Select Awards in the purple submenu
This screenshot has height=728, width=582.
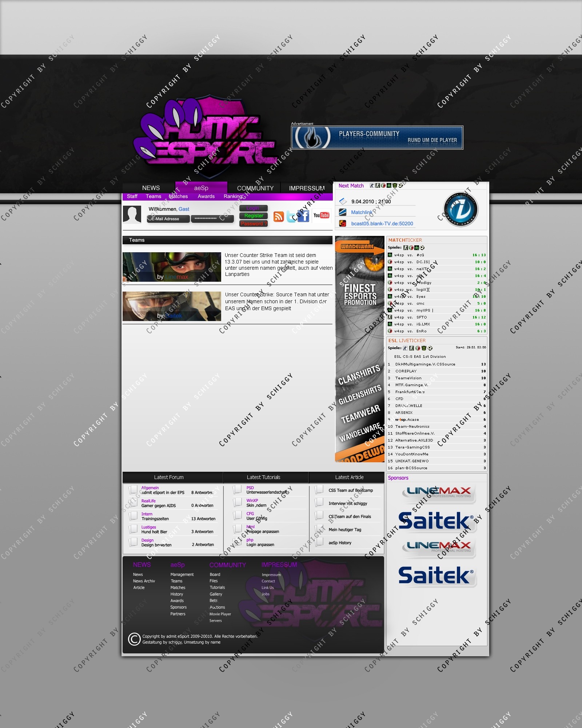(206, 197)
